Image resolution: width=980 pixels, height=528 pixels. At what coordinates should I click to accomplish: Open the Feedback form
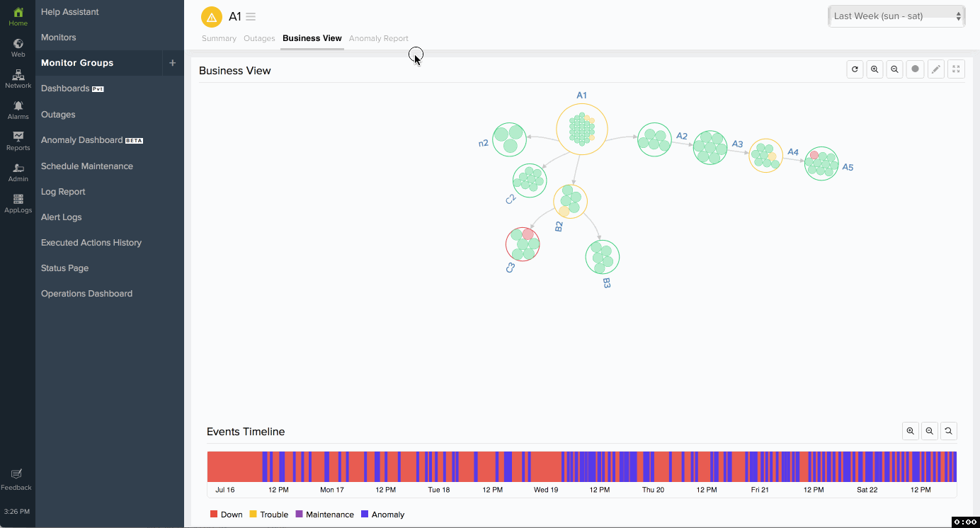(16, 479)
